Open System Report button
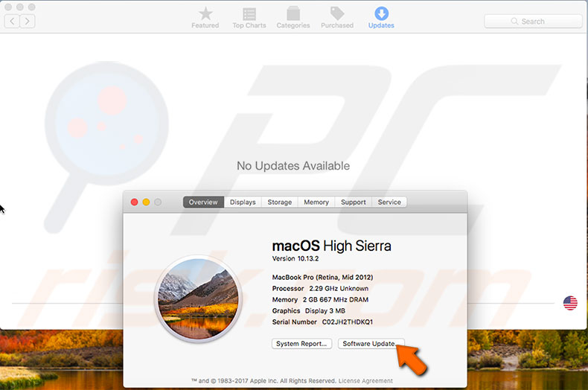588x390 pixels. (301, 344)
